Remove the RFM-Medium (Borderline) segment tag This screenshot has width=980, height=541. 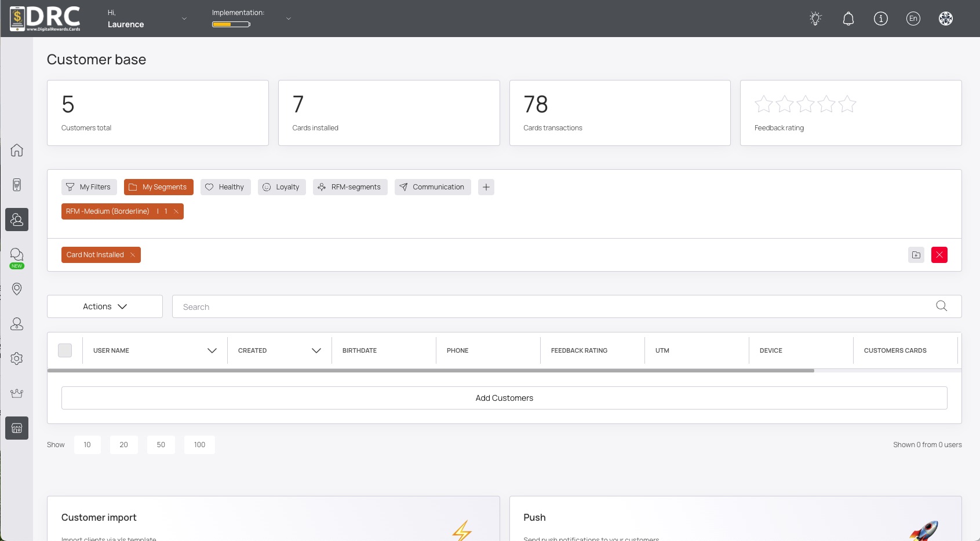tap(176, 211)
